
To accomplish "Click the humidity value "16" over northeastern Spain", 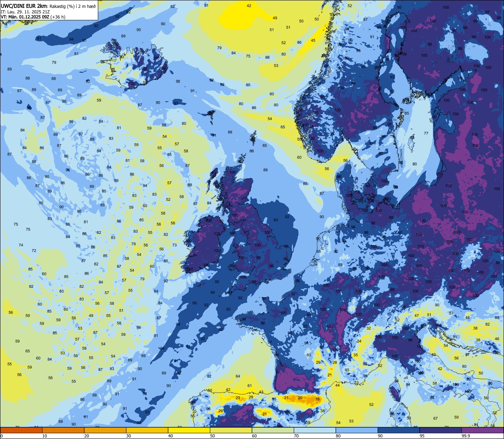I will [318, 399].
